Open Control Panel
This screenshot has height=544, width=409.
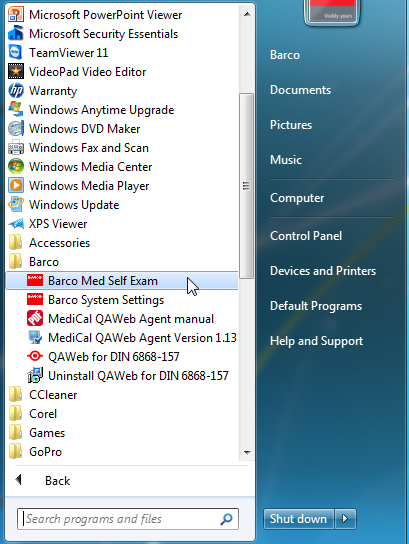[306, 236]
